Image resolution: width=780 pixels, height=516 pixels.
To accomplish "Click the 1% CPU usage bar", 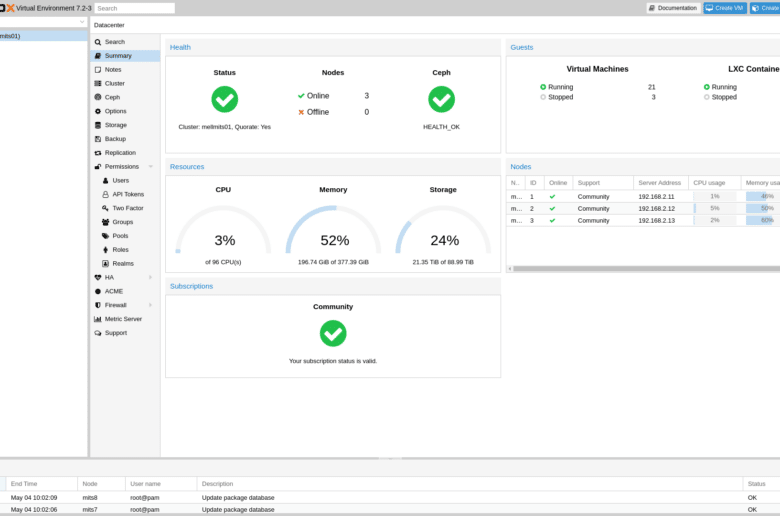I will pos(715,197).
